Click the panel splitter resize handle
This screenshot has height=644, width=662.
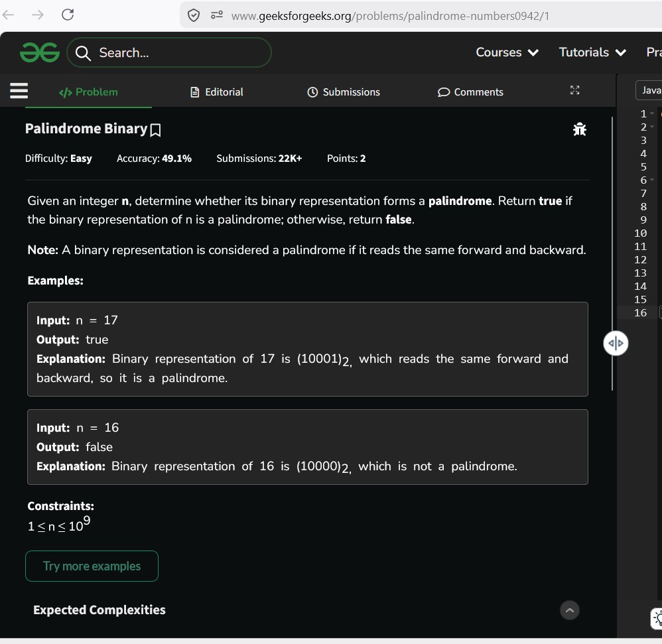pyautogui.click(x=616, y=343)
